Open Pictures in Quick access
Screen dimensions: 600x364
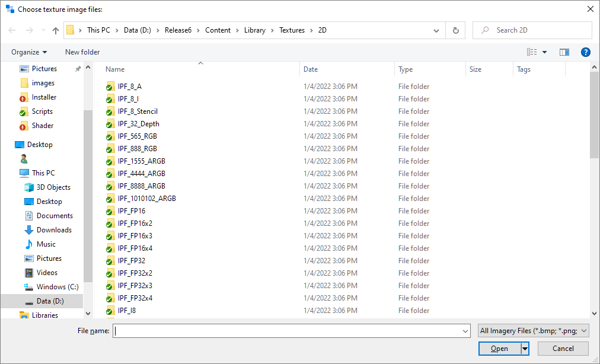pos(44,69)
